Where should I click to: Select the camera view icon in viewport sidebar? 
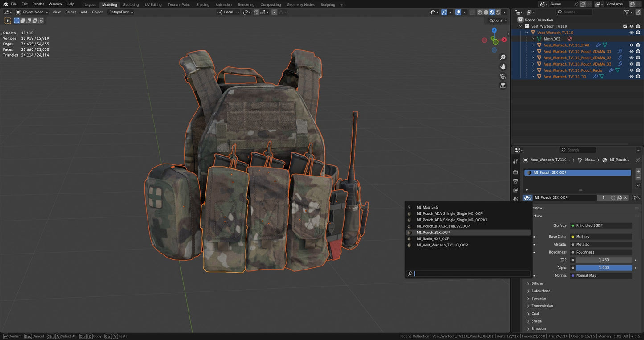[503, 76]
